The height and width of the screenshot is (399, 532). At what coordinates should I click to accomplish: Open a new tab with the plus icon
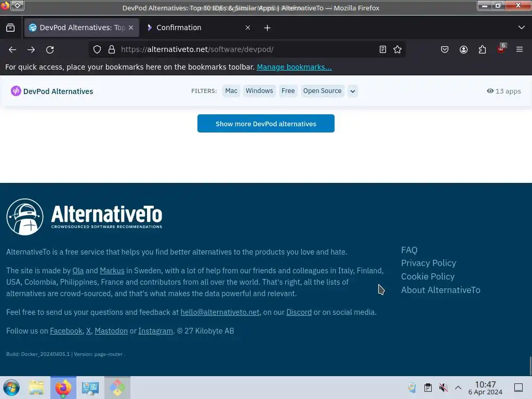pyautogui.click(x=268, y=28)
